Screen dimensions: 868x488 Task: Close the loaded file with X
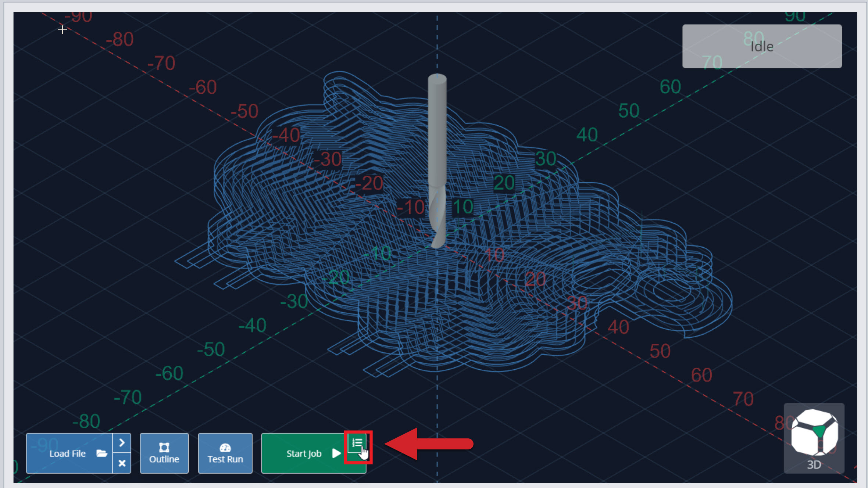point(122,463)
